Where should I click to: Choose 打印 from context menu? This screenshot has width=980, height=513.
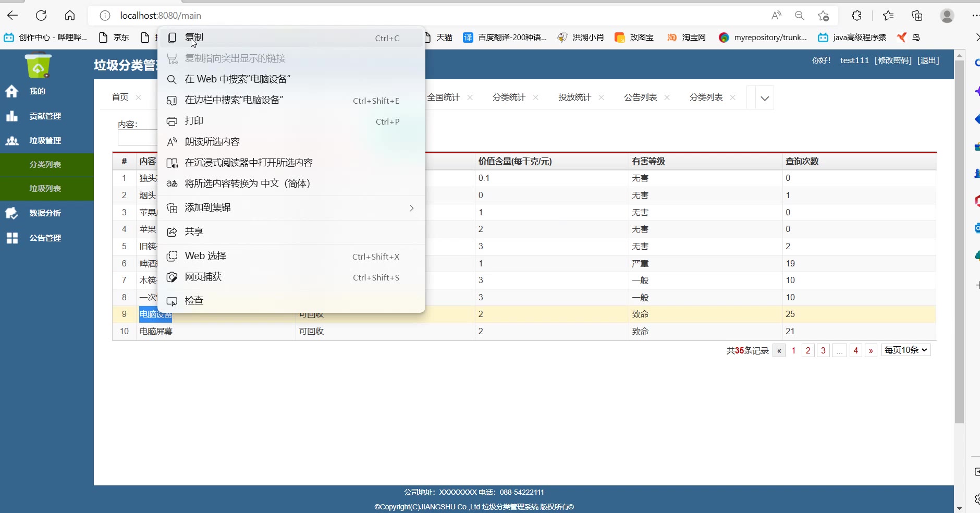291,121
